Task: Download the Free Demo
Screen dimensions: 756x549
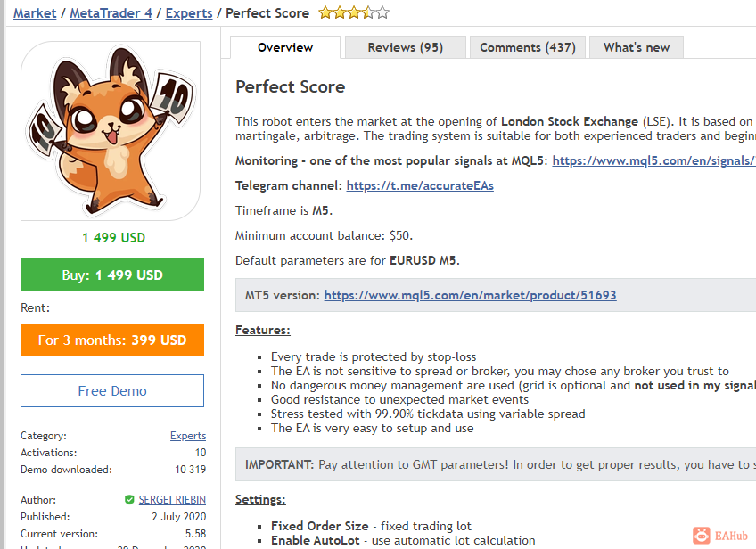Action: [112, 390]
